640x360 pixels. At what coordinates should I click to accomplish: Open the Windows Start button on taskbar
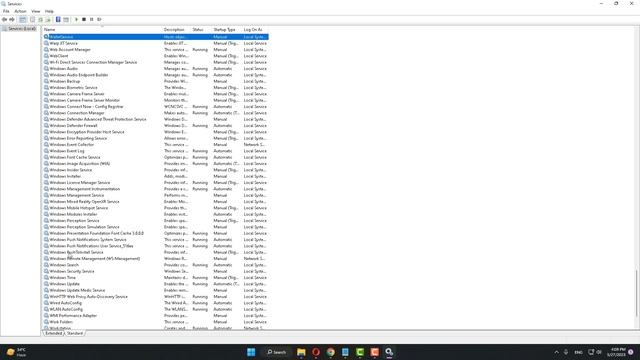(251, 352)
